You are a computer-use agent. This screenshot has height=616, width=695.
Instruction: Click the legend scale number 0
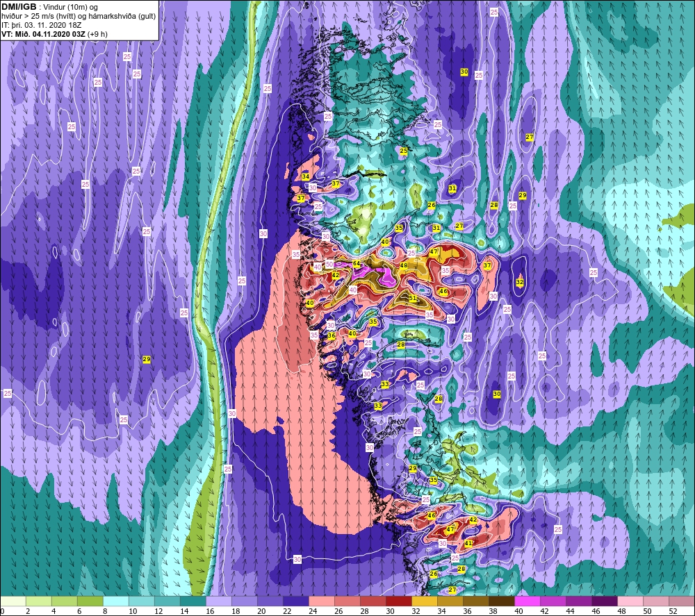(2, 611)
